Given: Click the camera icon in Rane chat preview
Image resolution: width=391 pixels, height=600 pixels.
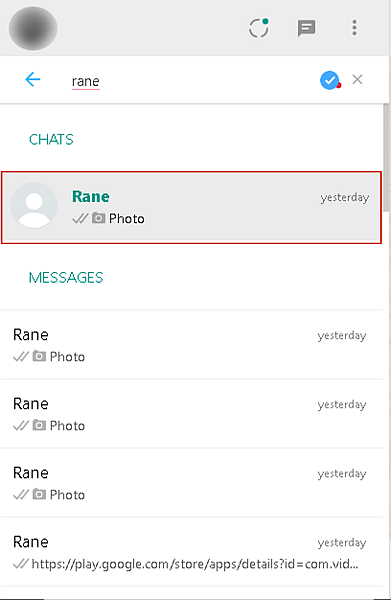Looking at the screenshot, I should point(98,218).
